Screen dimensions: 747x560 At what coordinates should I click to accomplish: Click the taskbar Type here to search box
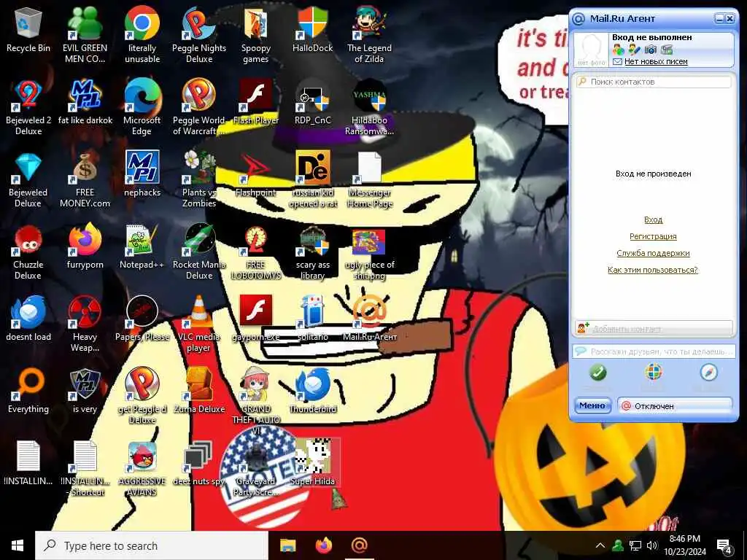point(152,545)
